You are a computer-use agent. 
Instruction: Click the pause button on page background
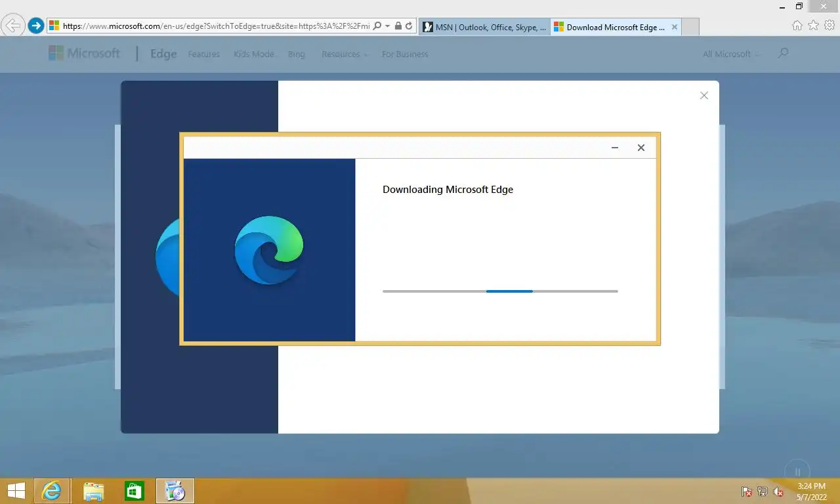click(797, 471)
